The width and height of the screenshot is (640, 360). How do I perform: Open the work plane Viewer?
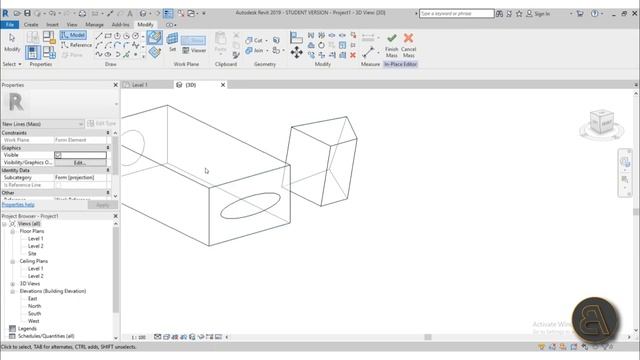pyautogui.click(x=194, y=51)
